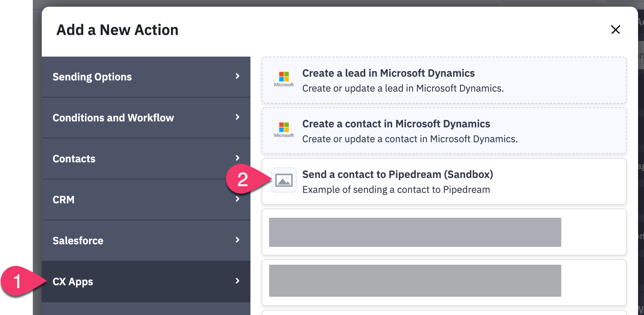Viewport: 644px width, 315px height.
Task: Click Microsoft logo on lead action
Action: 284,79
